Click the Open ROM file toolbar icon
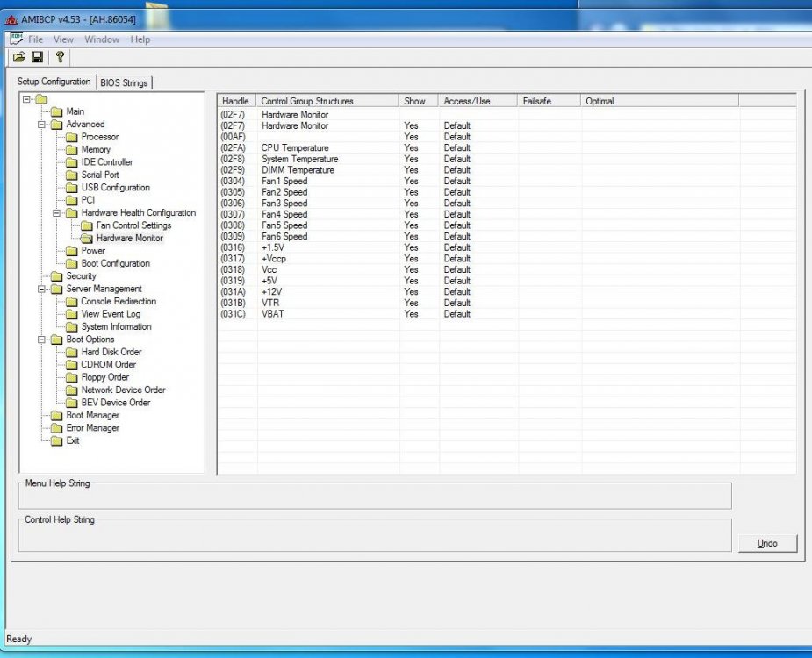 point(19,57)
